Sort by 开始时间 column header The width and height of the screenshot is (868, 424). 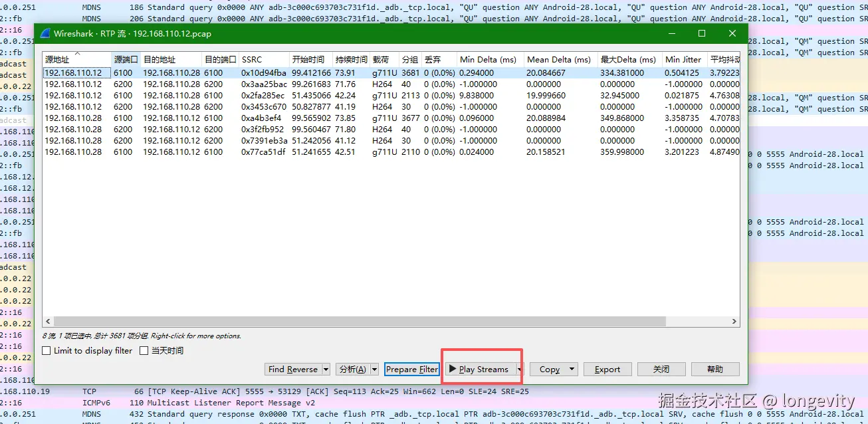(x=310, y=60)
